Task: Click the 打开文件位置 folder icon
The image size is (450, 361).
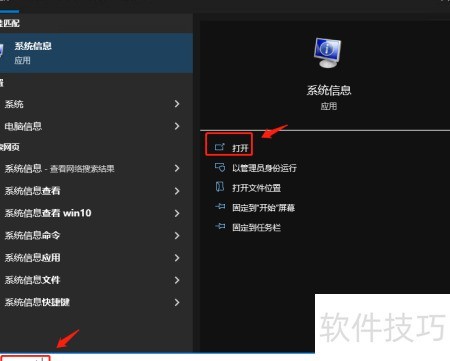Action: tap(220, 187)
